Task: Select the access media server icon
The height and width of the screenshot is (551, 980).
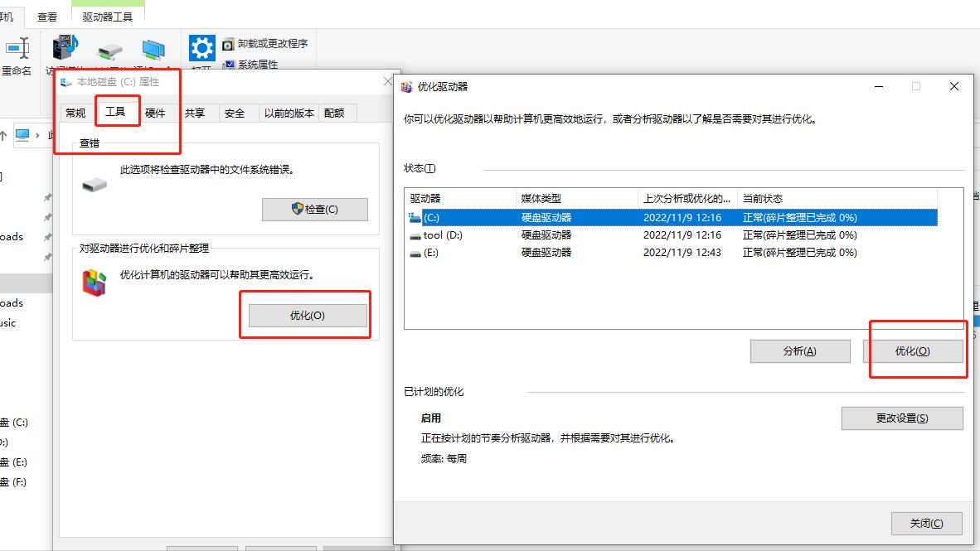Action: [x=65, y=47]
